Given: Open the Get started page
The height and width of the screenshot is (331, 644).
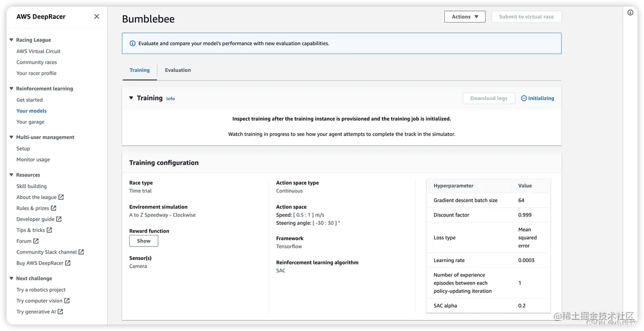Looking at the screenshot, I should (x=30, y=100).
